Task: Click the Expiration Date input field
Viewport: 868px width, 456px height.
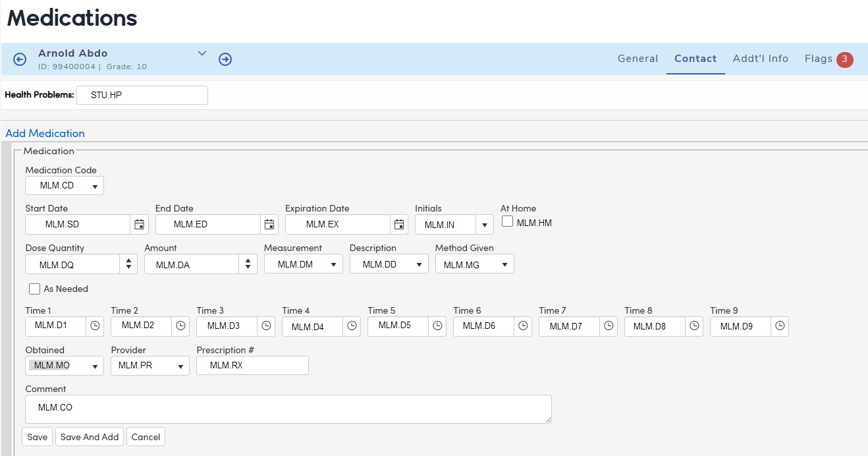Action: pos(338,225)
